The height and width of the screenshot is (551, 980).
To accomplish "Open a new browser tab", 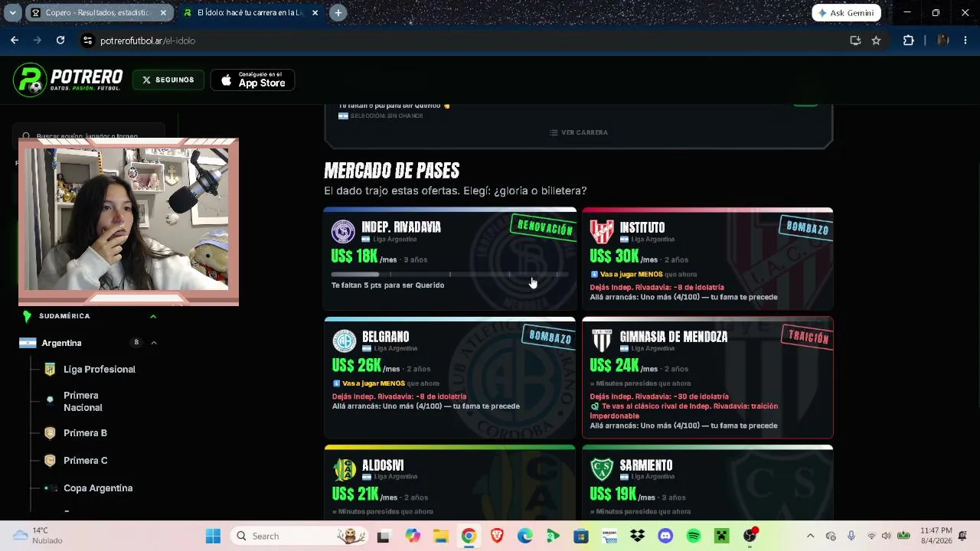I will point(338,13).
